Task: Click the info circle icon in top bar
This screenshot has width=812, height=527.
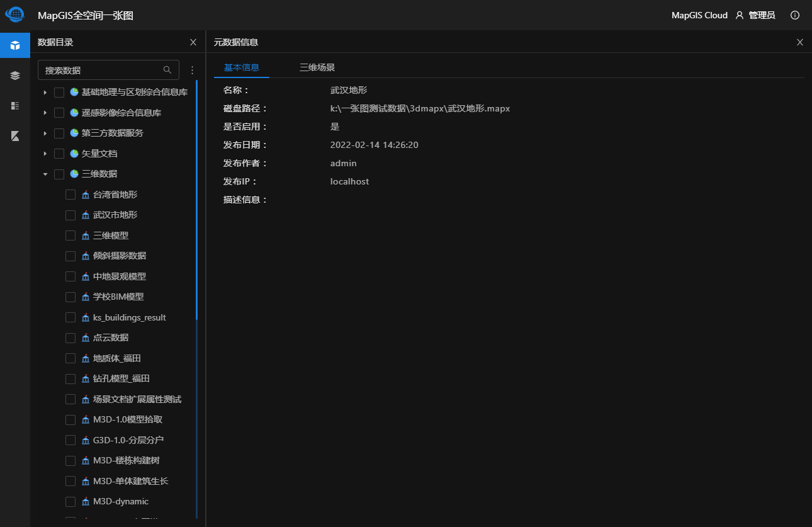Action: [x=795, y=15]
